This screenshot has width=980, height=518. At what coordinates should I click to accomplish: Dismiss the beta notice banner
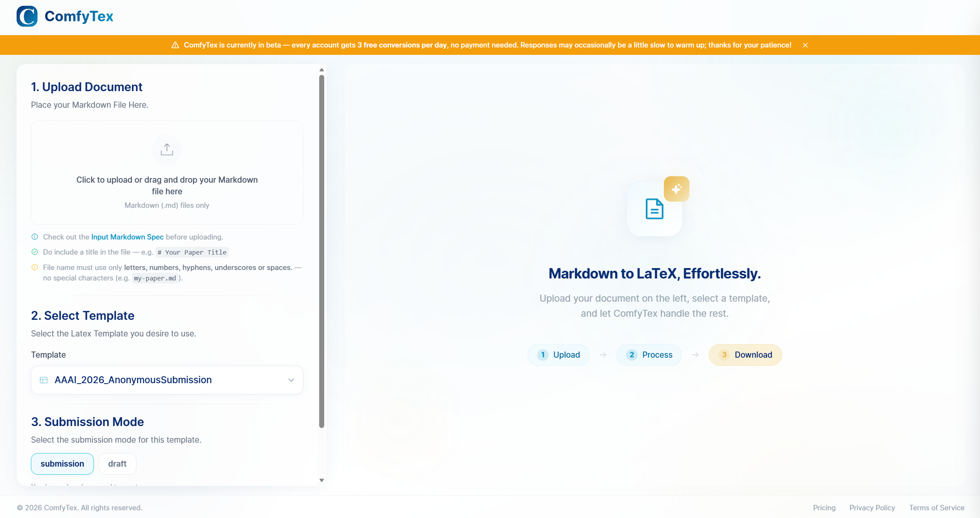coord(805,45)
